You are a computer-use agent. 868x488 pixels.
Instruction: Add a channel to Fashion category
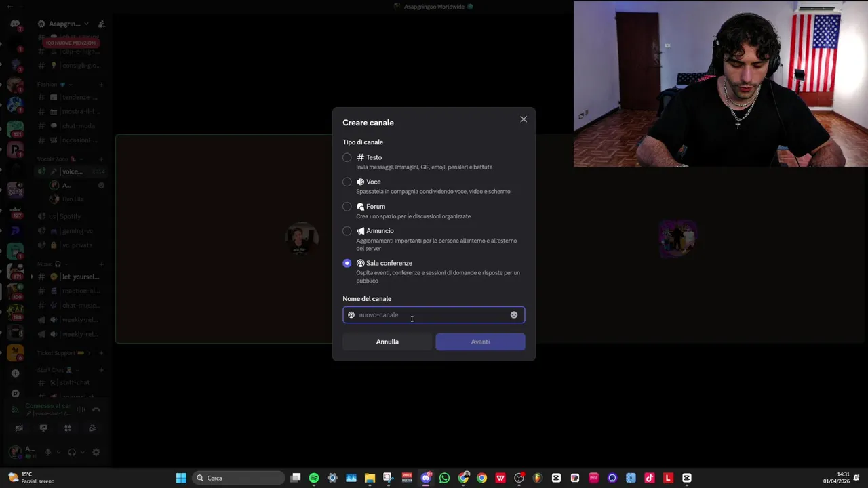pos(101,85)
